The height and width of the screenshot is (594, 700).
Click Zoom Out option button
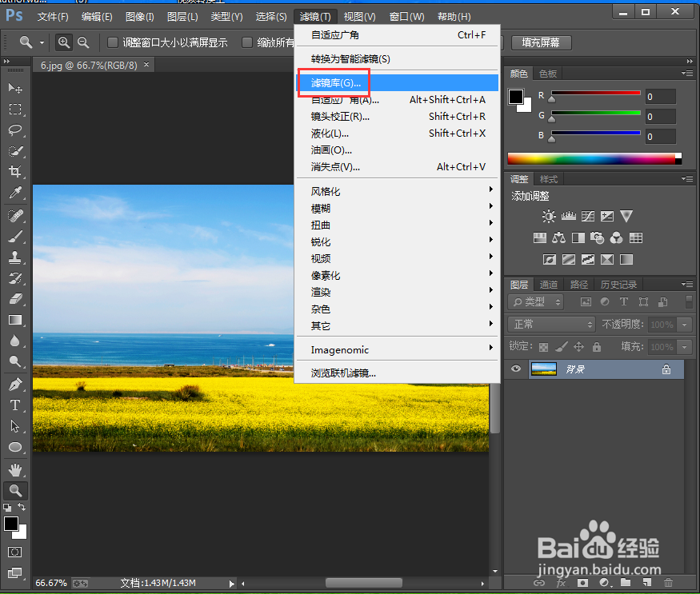tap(83, 42)
